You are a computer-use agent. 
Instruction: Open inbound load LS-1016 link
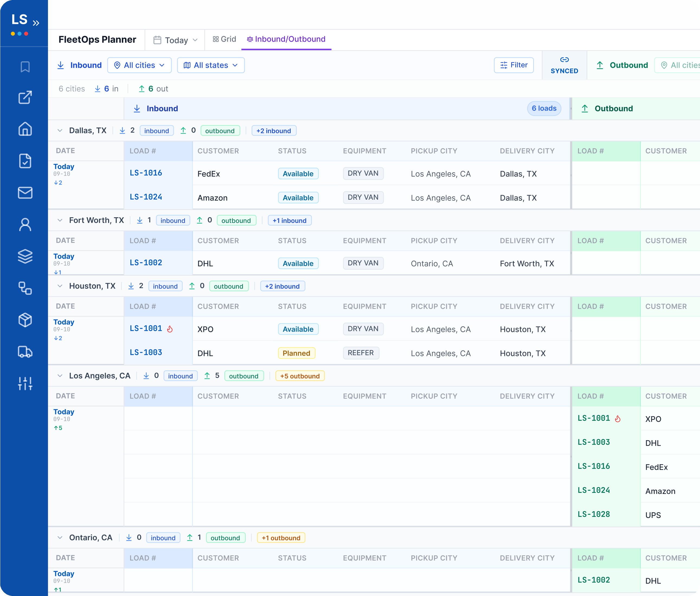tap(146, 173)
